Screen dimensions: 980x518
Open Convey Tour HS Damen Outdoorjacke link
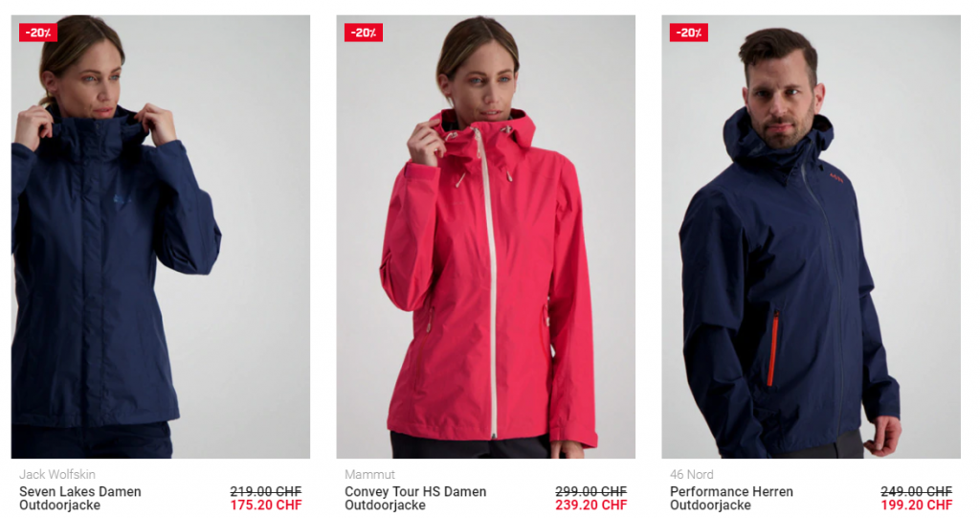point(415,499)
